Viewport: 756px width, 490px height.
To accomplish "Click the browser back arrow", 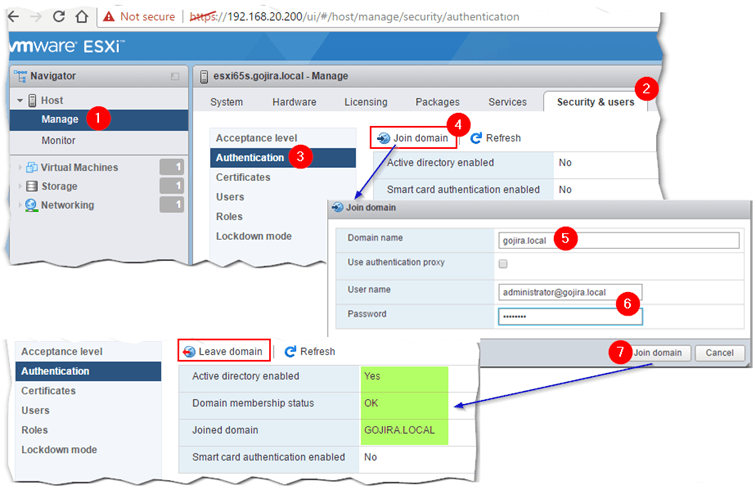I will pyautogui.click(x=13, y=16).
